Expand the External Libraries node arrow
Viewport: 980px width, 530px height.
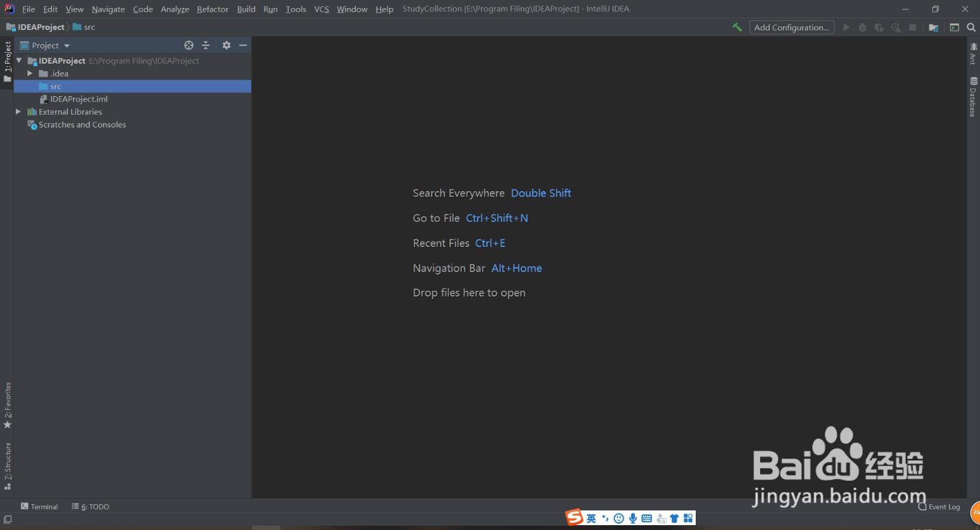pyautogui.click(x=18, y=112)
